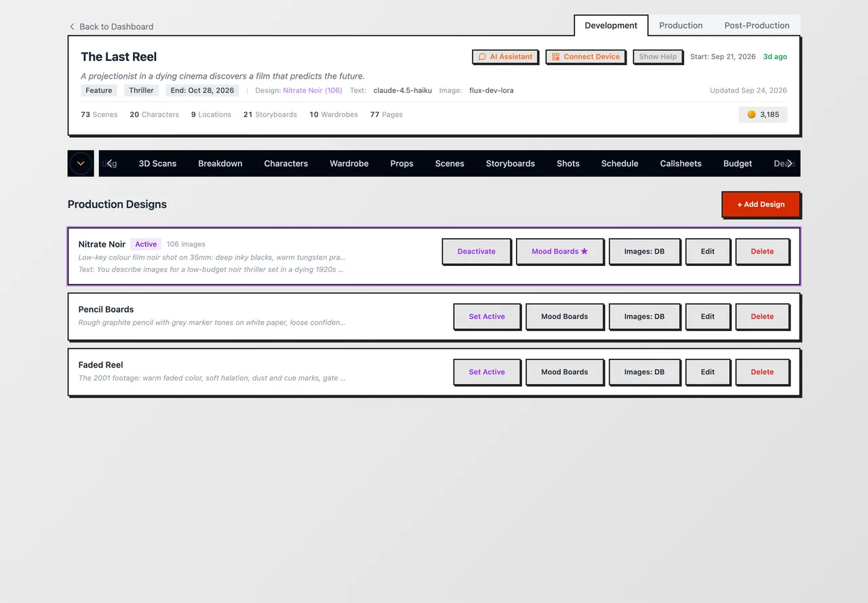The height and width of the screenshot is (603, 868).
Task: Open the Characters section
Action: (286, 163)
